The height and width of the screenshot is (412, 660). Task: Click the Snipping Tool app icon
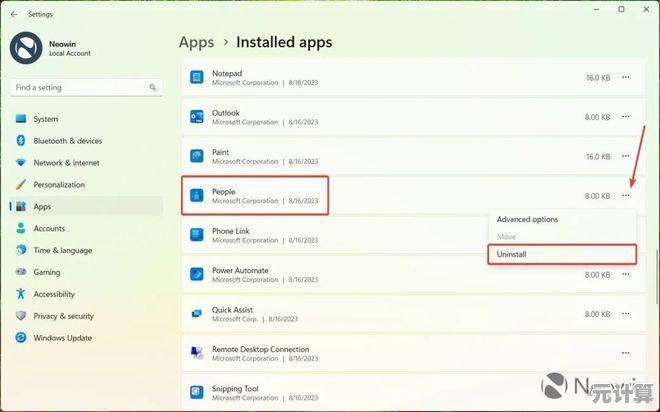click(197, 392)
